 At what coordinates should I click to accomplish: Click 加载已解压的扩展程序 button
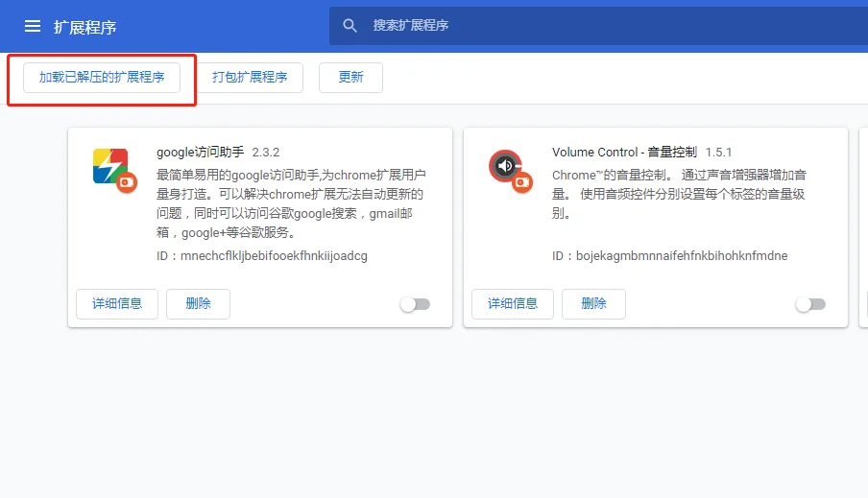(x=102, y=78)
